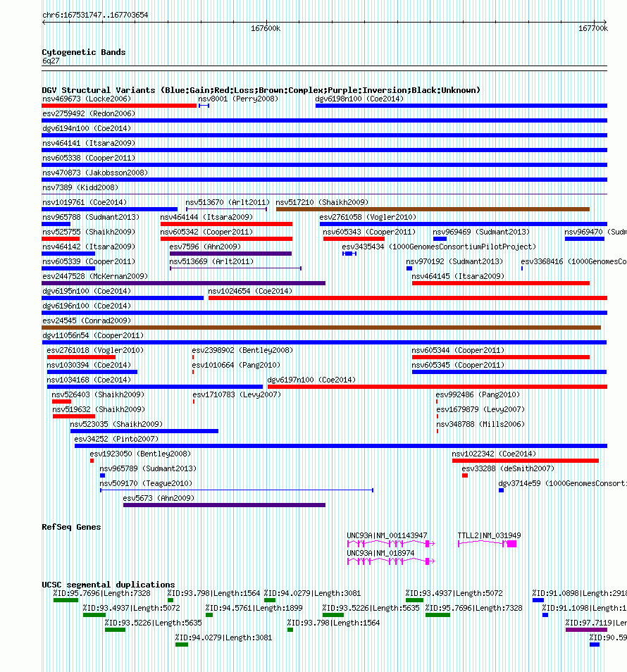Click the nsv7389 (Kidd2008) label
This screenshot has width=627, height=672.
(80, 187)
